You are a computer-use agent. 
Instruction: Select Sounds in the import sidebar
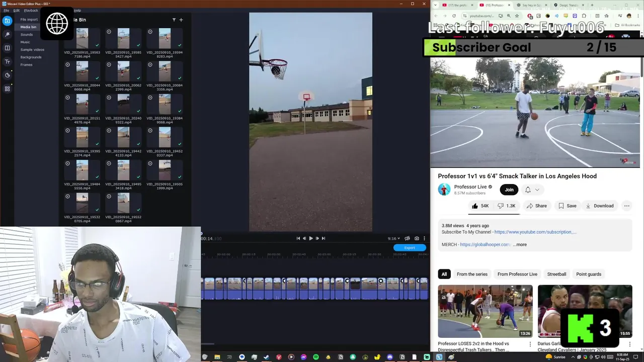(27, 34)
